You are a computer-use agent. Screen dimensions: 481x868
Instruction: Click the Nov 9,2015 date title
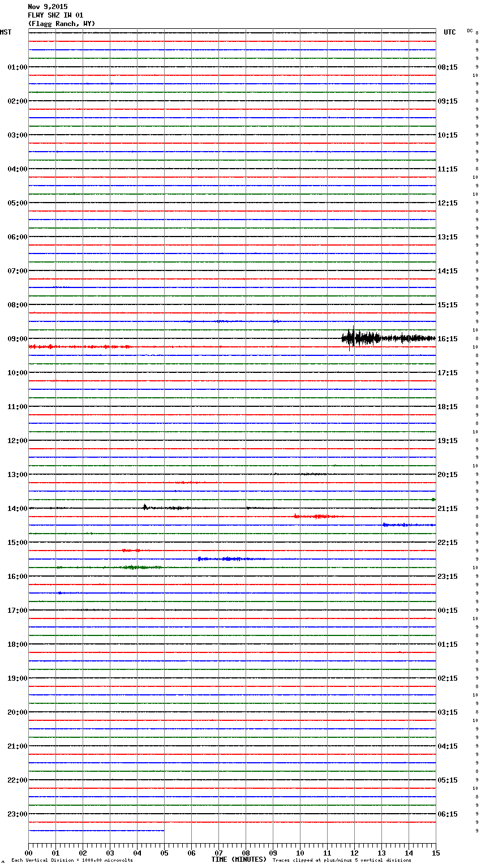click(x=48, y=7)
